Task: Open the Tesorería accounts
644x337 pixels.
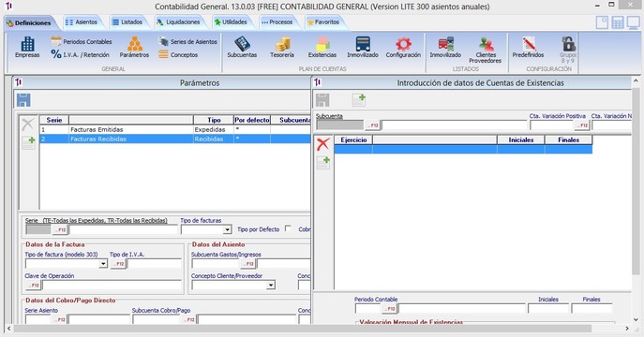Action: pos(282,47)
